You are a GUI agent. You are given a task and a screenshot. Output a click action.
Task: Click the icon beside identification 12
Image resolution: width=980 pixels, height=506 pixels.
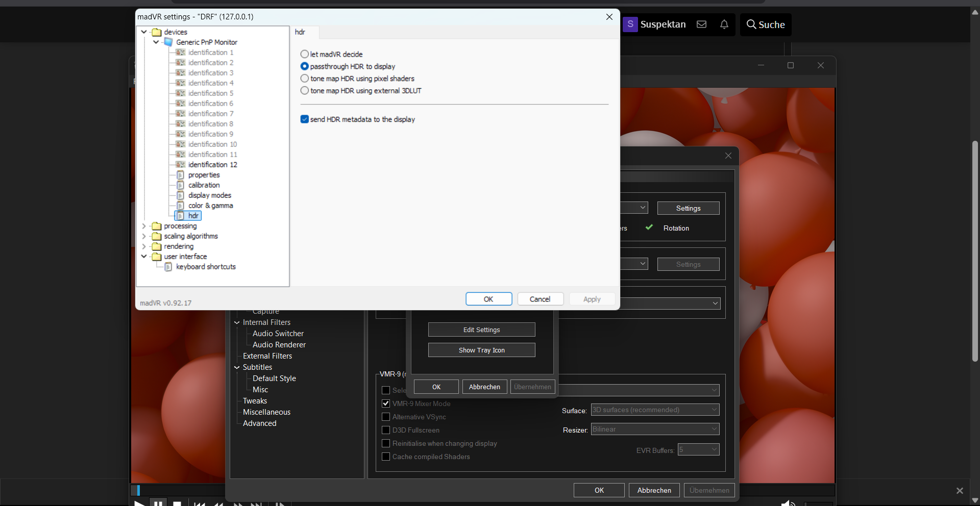click(x=181, y=165)
